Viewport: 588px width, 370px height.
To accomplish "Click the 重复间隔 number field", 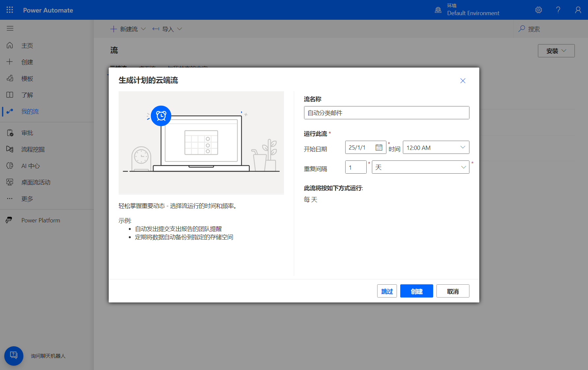I will pos(356,167).
